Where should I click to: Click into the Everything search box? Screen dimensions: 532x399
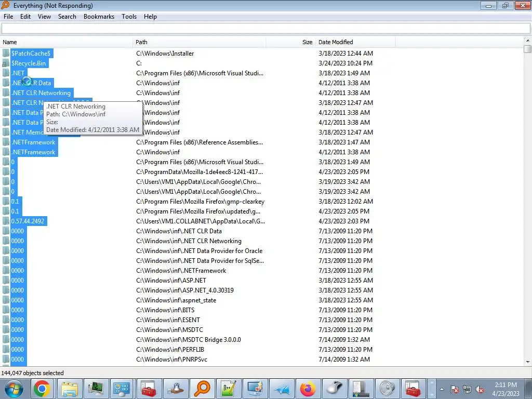coord(265,29)
